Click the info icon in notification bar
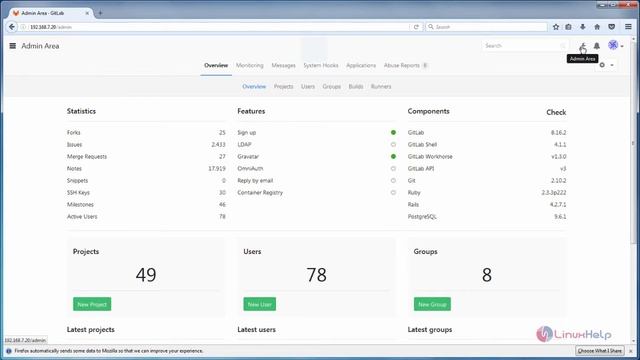640x360 pixels. 9,351
